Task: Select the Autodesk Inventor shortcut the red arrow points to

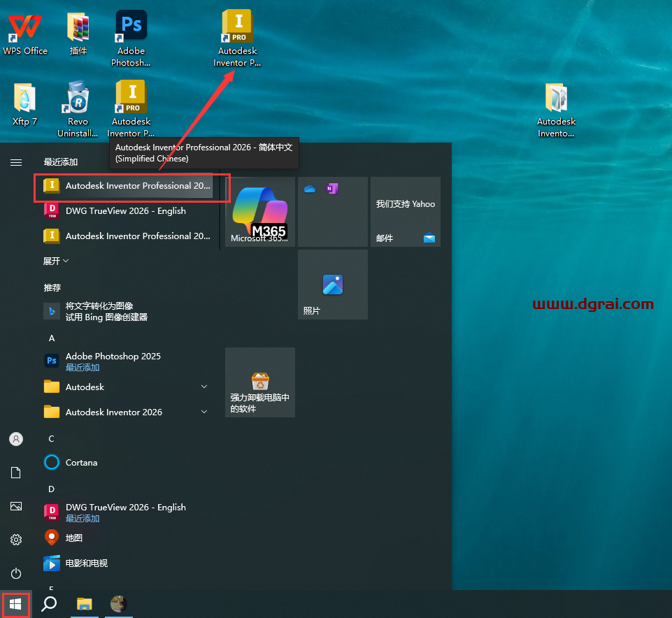Action: tap(238, 38)
